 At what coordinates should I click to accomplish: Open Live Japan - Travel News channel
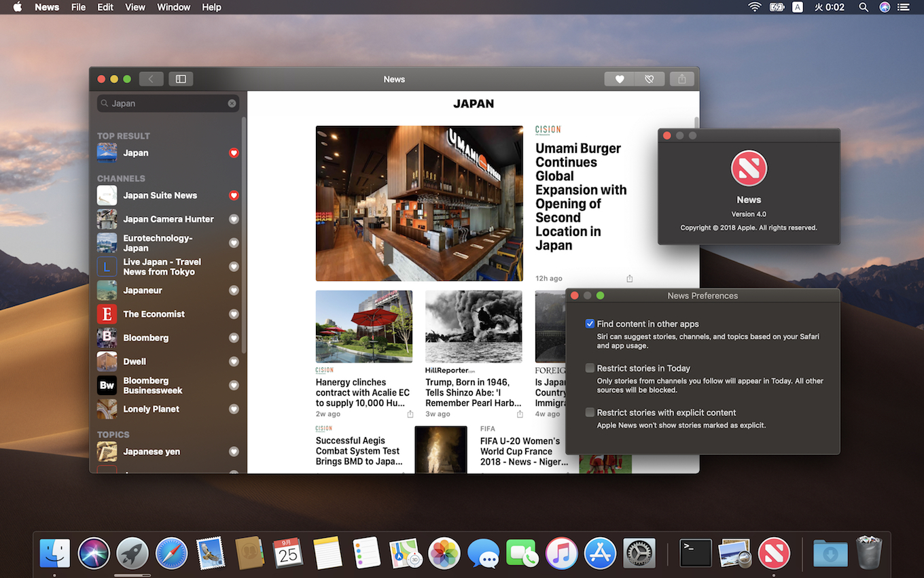point(168,267)
